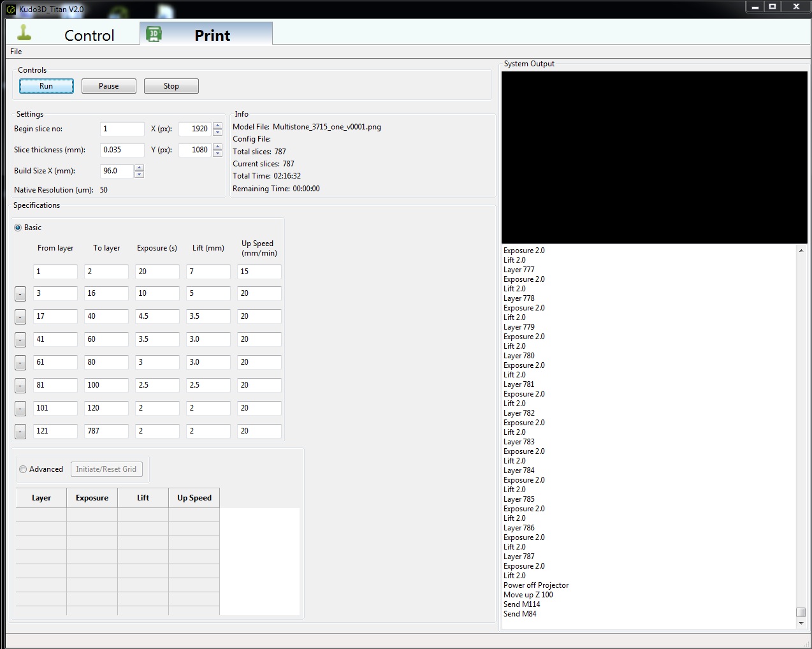Remove the layer row starting at 17

(x=20, y=317)
